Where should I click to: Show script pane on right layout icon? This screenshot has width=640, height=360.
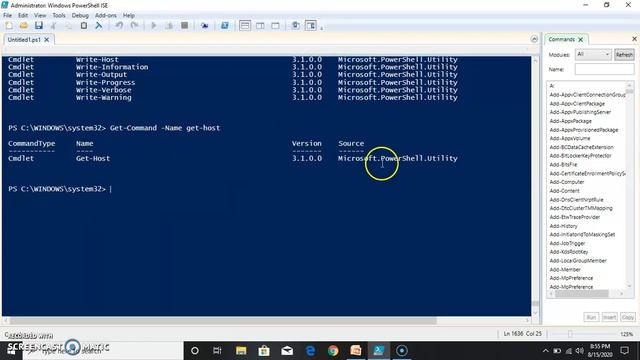click(x=260, y=26)
